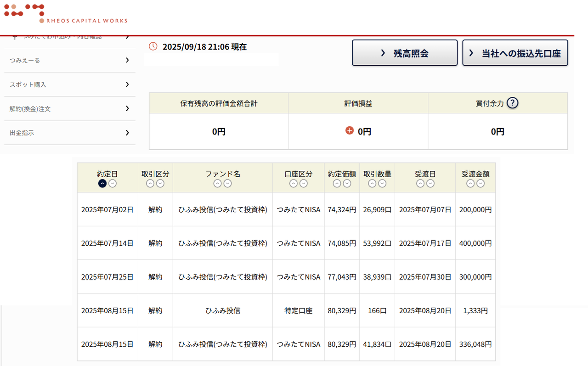Viewport: 588px width, 366px height.
Task: Click the 41,834口 quantity cell
Action: coord(377,344)
